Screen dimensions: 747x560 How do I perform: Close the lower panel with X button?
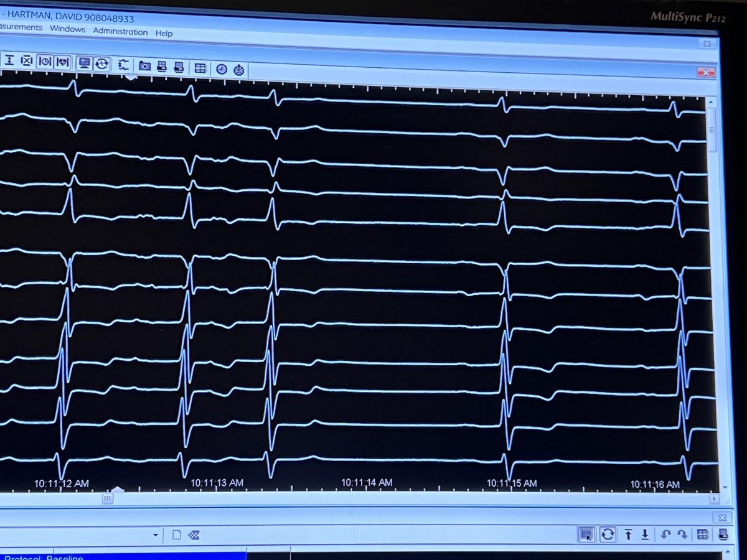tap(723, 516)
